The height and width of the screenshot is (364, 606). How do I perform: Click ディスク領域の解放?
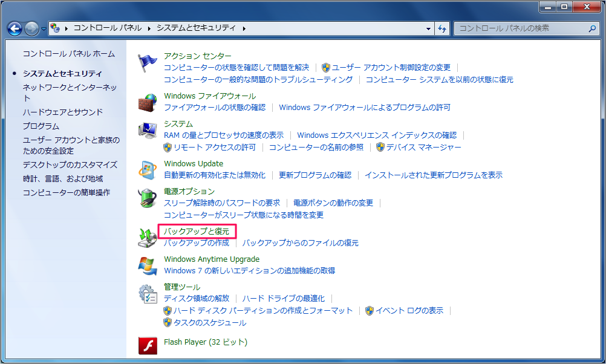click(x=197, y=299)
